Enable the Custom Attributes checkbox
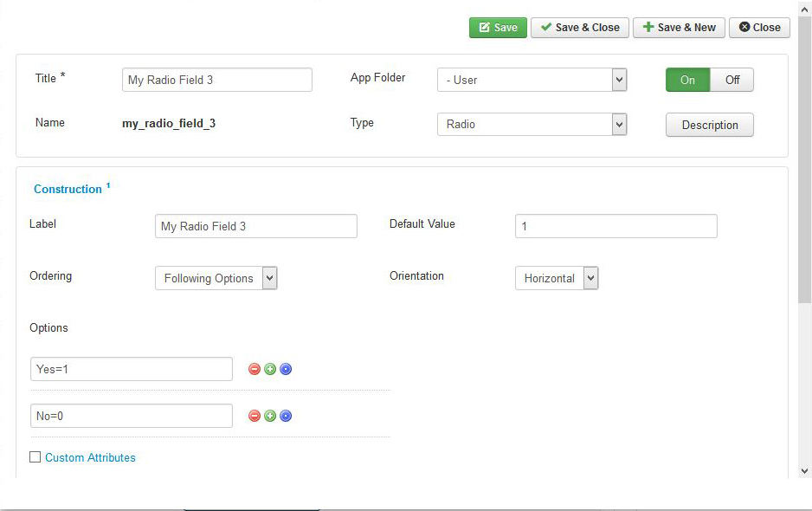Image resolution: width=812 pixels, height=511 pixels. 35,457
